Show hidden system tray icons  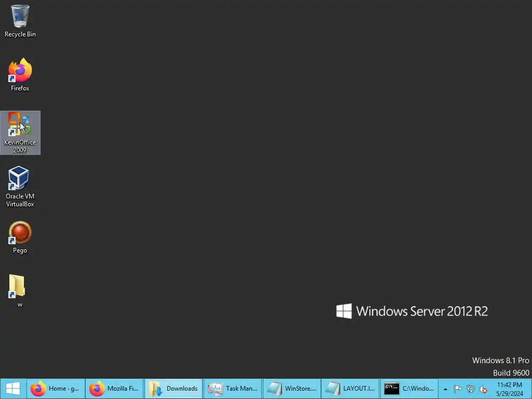click(445, 389)
